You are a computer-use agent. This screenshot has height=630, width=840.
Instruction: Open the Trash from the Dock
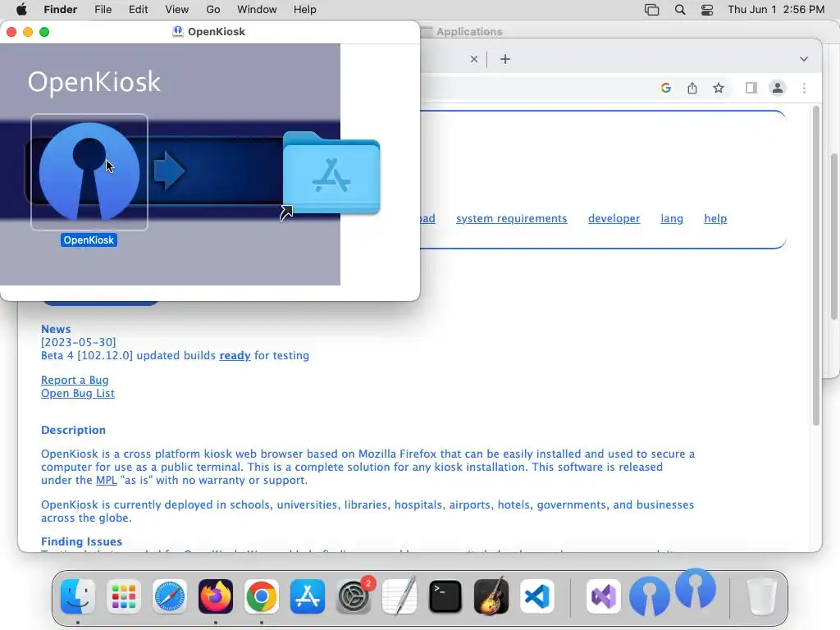[761, 596]
